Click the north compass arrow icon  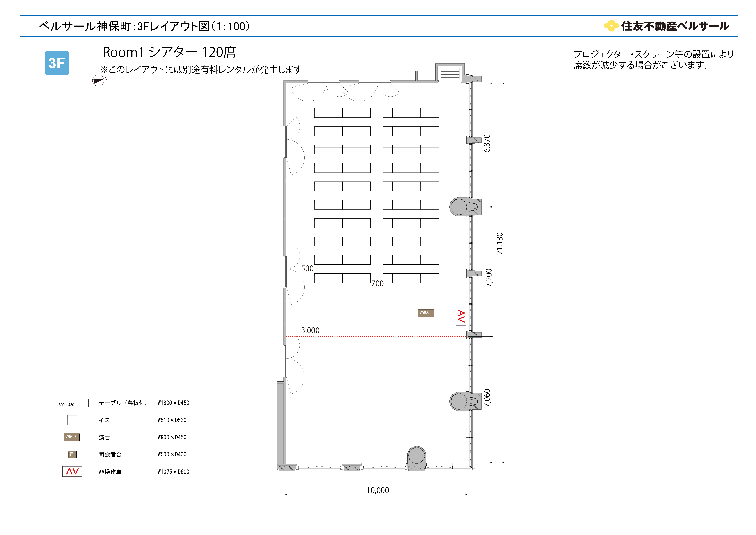98,81
